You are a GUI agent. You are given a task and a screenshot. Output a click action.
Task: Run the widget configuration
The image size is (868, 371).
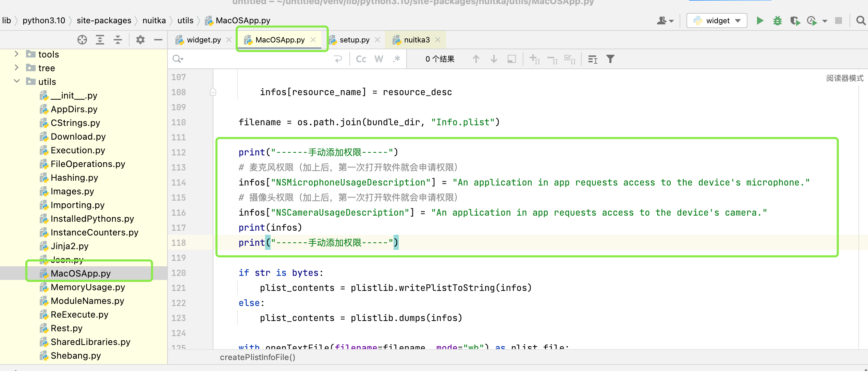760,21
